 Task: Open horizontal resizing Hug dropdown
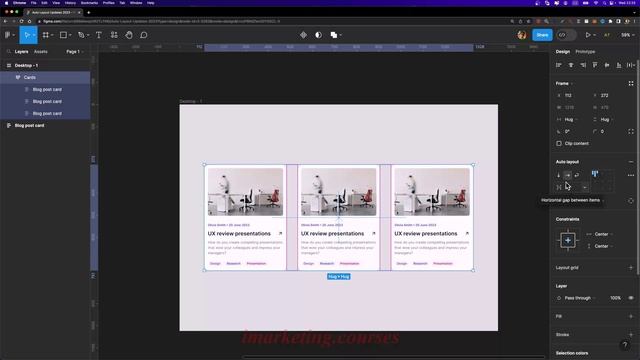click(x=571, y=120)
